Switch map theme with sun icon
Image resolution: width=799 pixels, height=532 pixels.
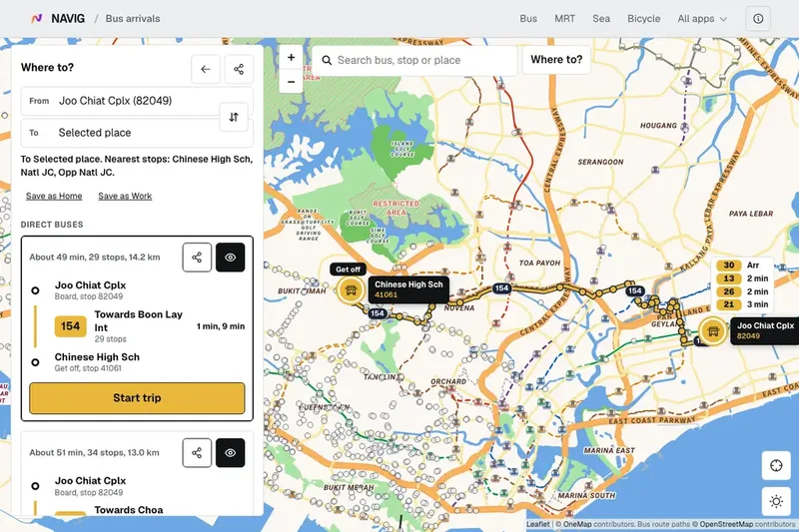pos(776,501)
